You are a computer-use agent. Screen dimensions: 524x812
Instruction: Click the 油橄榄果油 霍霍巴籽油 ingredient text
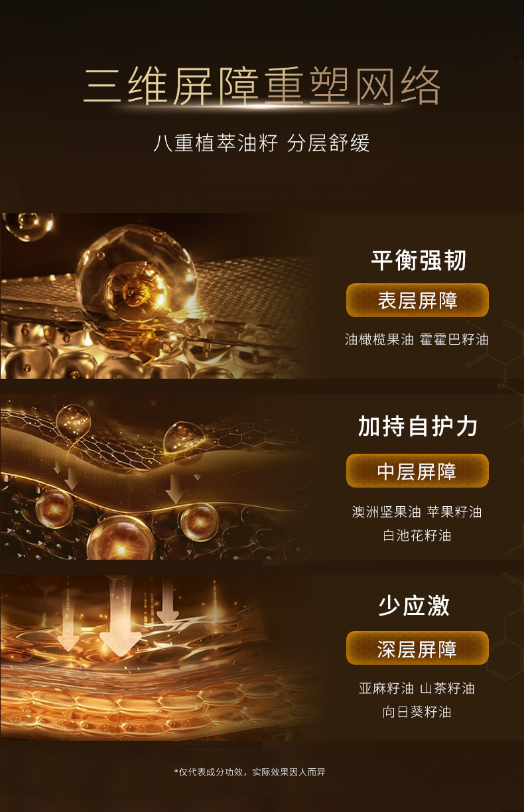[x=417, y=340]
